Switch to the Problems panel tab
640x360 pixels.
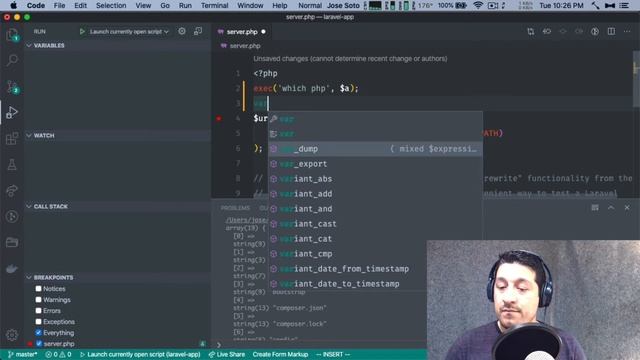pos(235,208)
